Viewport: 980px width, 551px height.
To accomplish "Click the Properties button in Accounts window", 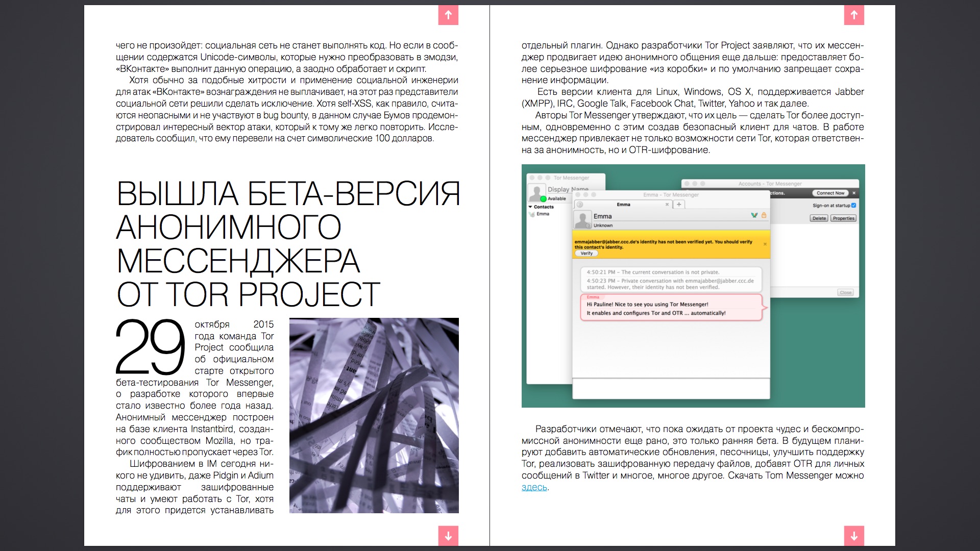I will (843, 218).
